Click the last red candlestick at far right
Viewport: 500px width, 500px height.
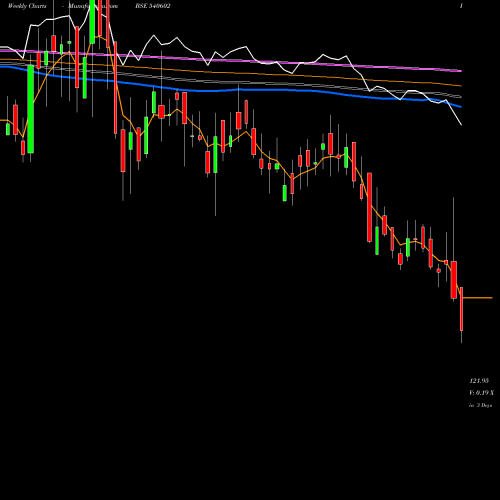(461, 309)
